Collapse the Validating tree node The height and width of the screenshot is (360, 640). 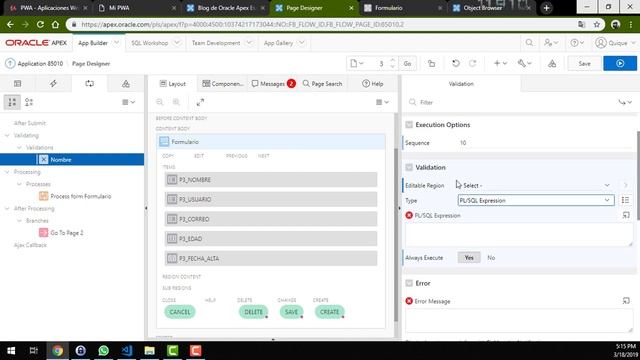[x=7, y=135]
